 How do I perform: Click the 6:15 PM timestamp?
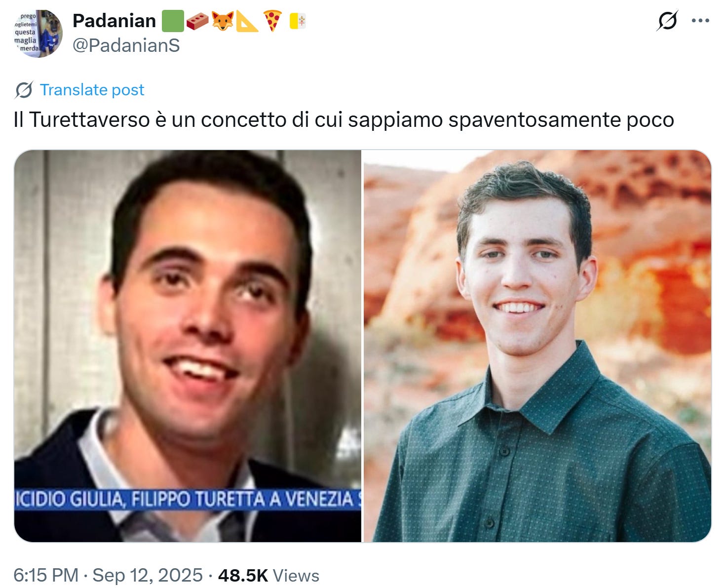pyautogui.click(x=46, y=575)
